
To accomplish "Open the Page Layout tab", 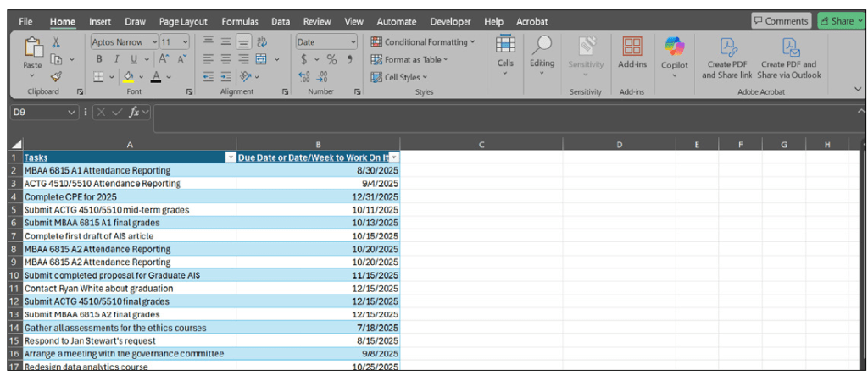I will click(x=184, y=21).
